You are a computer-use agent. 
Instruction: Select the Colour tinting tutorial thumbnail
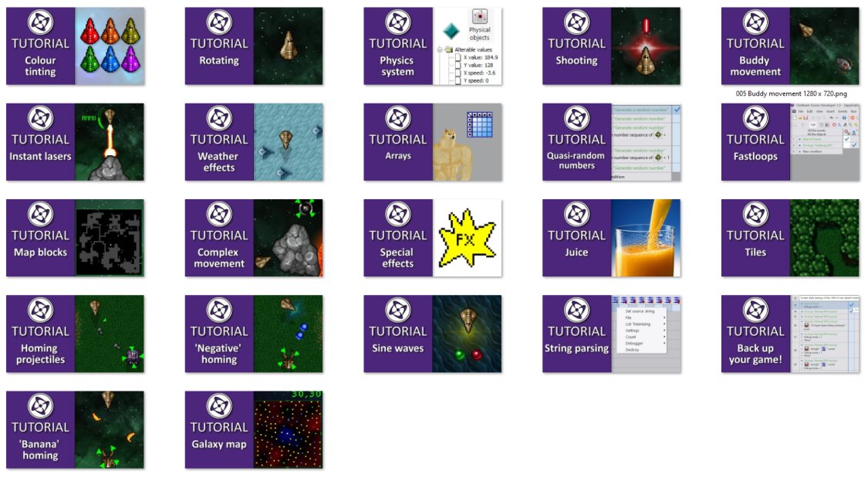[75, 46]
